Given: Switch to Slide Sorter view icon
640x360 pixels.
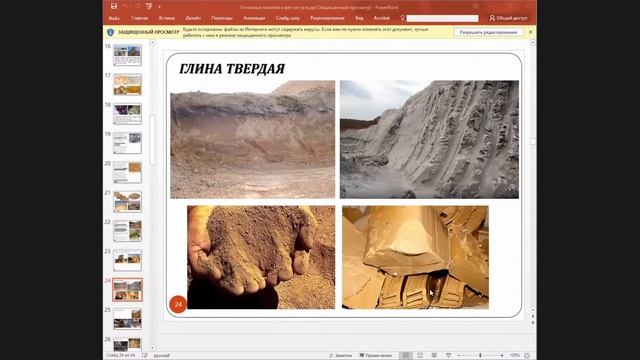Looking at the screenshot, I should [x=420, y=356].
